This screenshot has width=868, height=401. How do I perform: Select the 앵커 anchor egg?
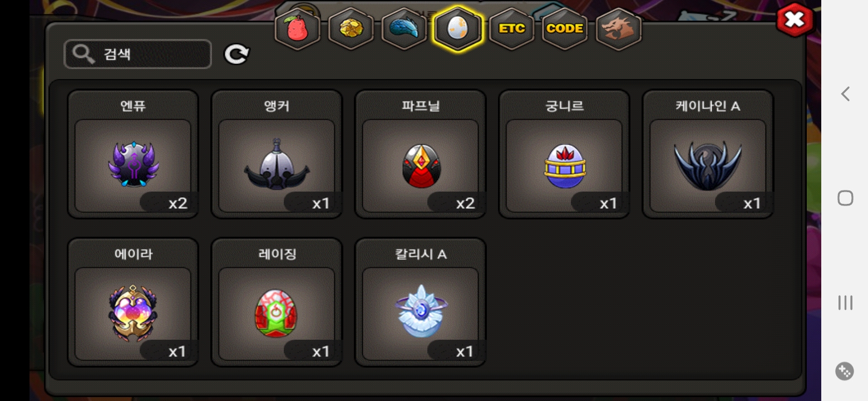coord(277,154)
